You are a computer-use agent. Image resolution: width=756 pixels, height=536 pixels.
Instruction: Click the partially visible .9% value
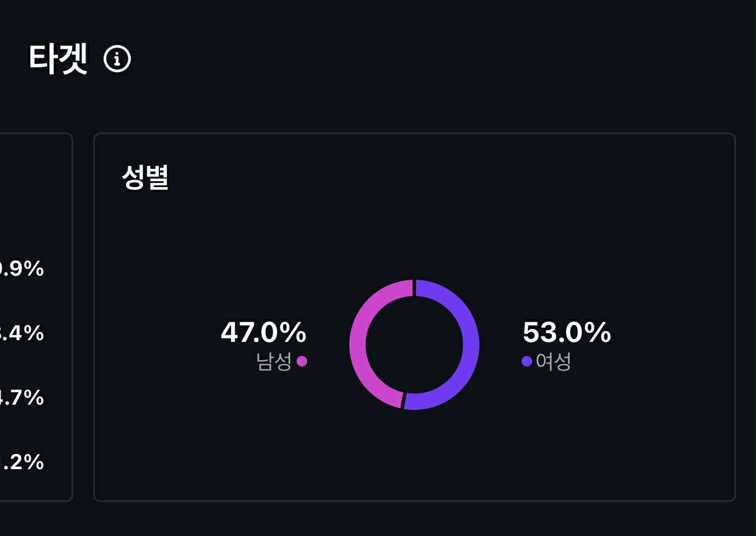tap(22, 269)
